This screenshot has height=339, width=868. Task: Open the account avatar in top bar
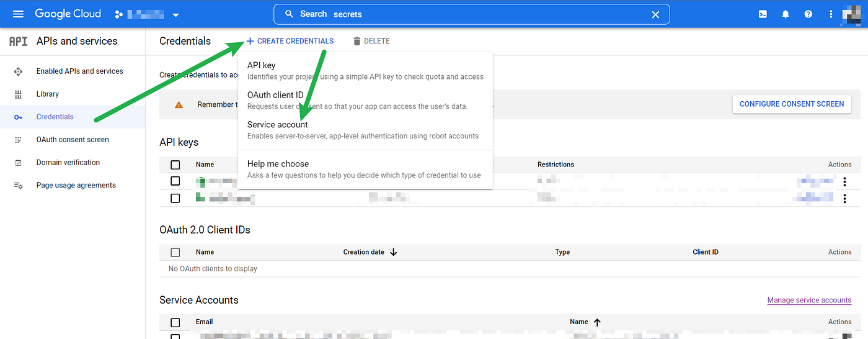pos(851,14)
